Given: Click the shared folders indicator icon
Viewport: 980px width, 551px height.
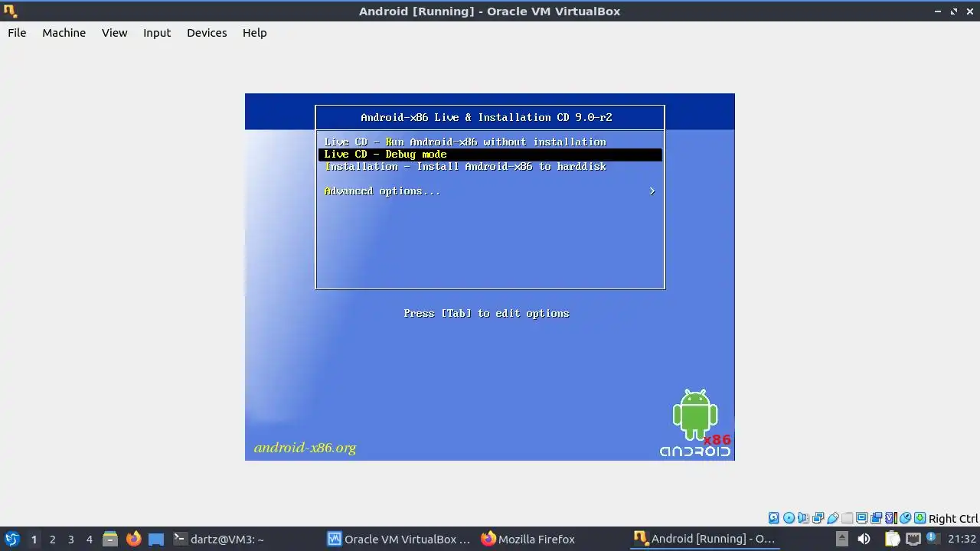Looking at the screenshot, I should click(847, 518).
